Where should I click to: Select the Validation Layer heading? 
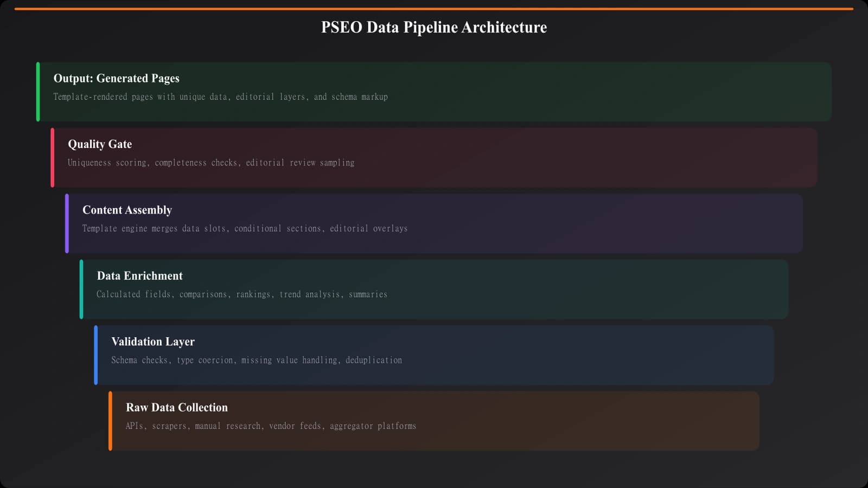tap(153, 342)
